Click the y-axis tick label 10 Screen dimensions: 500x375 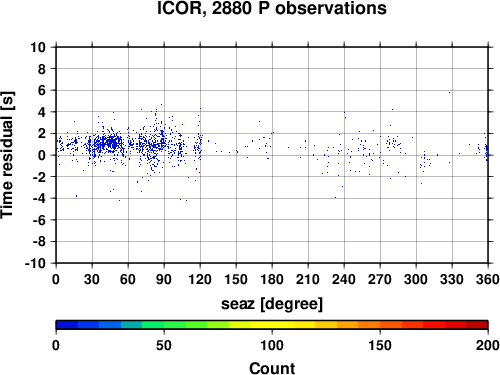pos(38,47)
